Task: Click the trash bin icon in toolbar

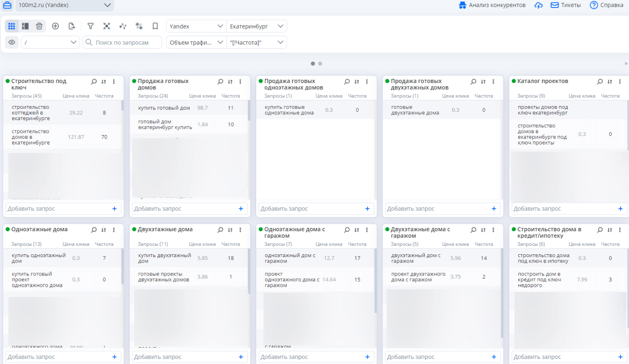Action: pos(39,26)
